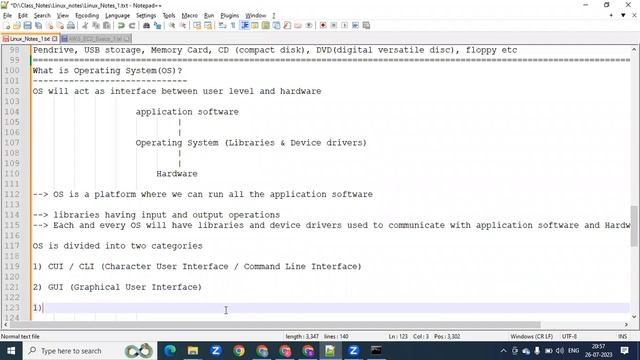640x360 pixels.
Task: Open File Explorer from the taskbar
Action: click(193, 351)
